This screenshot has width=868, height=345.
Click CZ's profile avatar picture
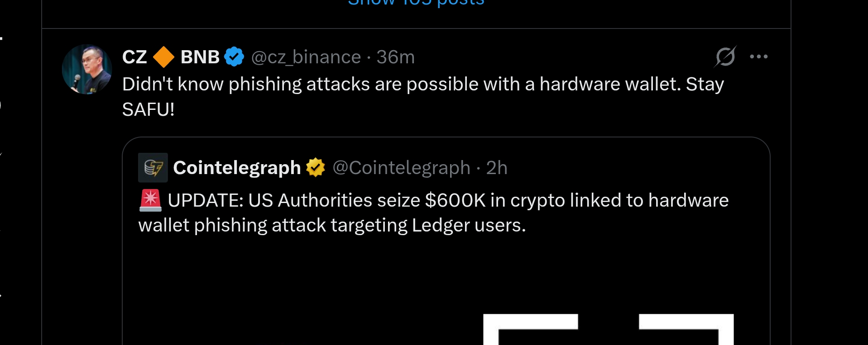(87, 69)
